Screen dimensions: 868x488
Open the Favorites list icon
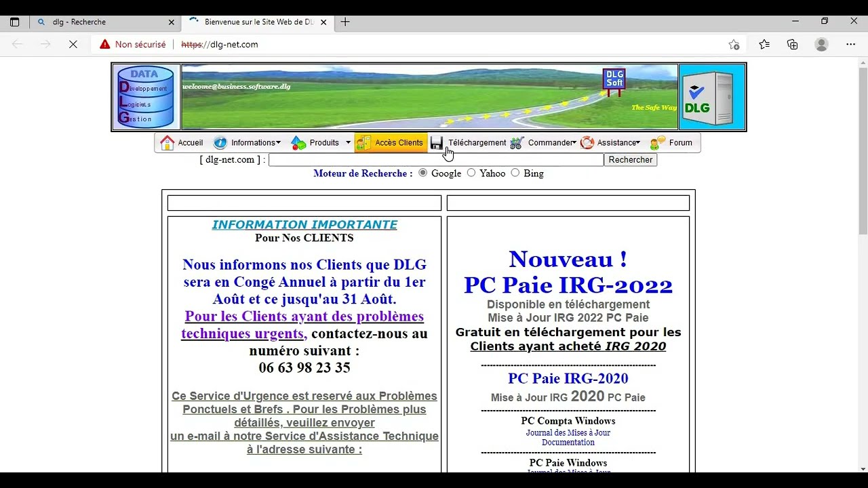(x=764, y=44)
